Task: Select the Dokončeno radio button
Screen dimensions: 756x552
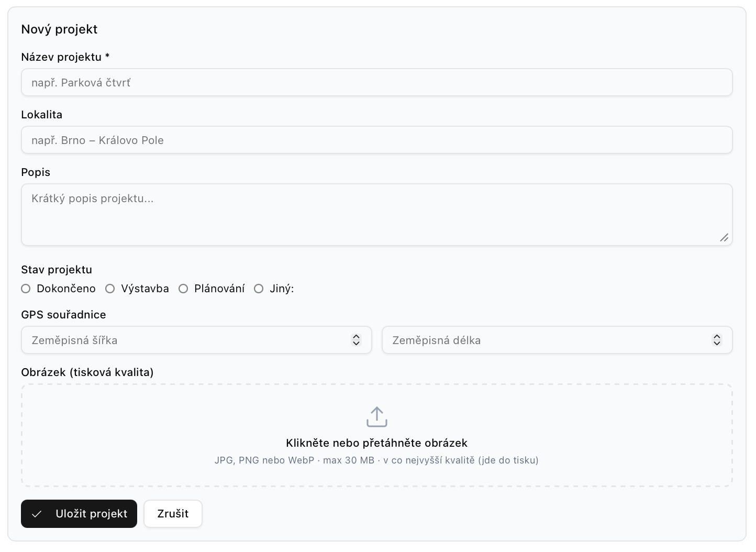Action: 26,289
